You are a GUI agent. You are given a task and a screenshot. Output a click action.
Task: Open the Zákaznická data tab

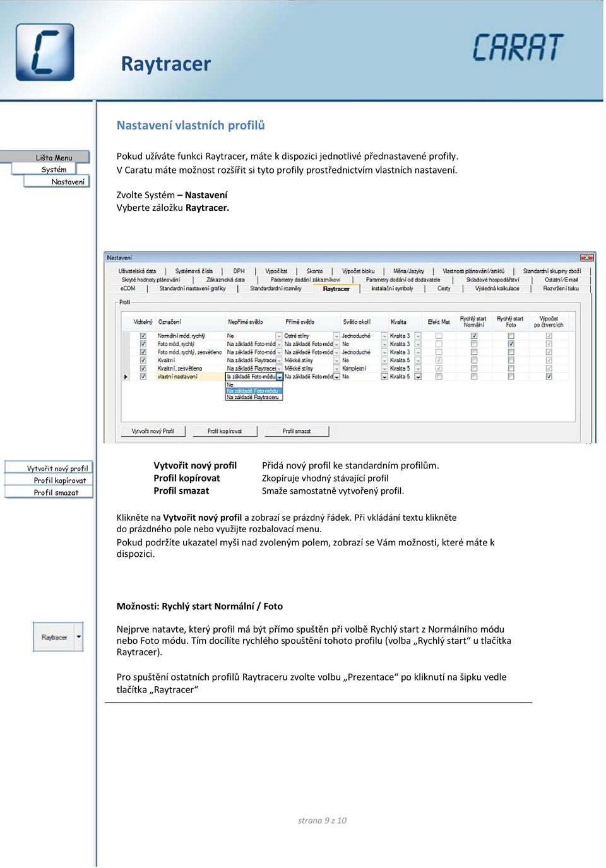tap(225, 280)
